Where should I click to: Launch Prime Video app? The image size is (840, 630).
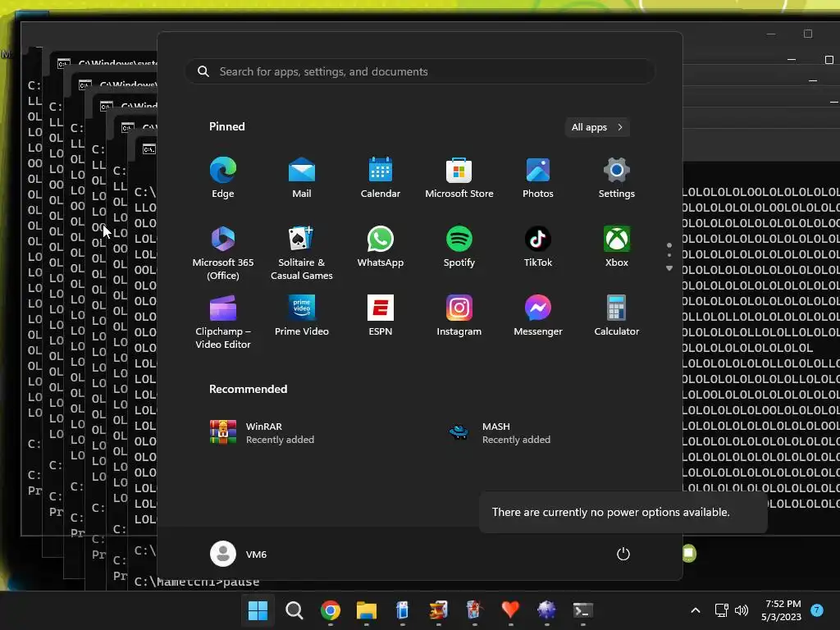click(302, 316)
